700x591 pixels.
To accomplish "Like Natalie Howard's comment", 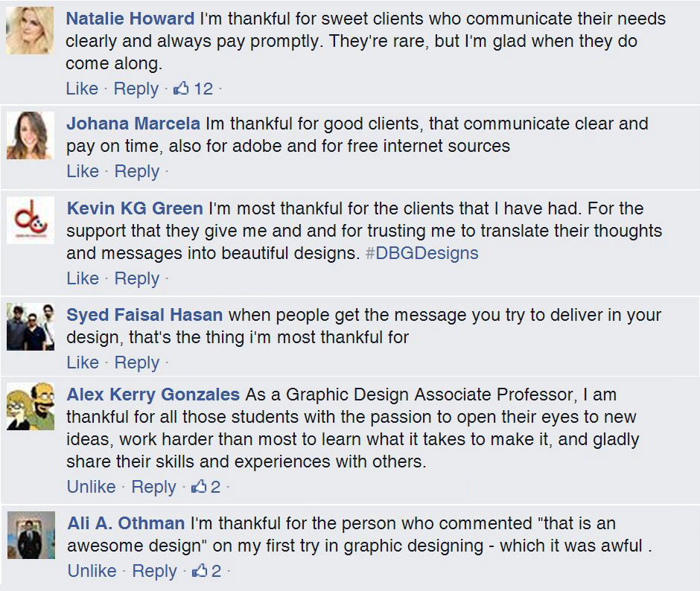I will coord(82,89).
